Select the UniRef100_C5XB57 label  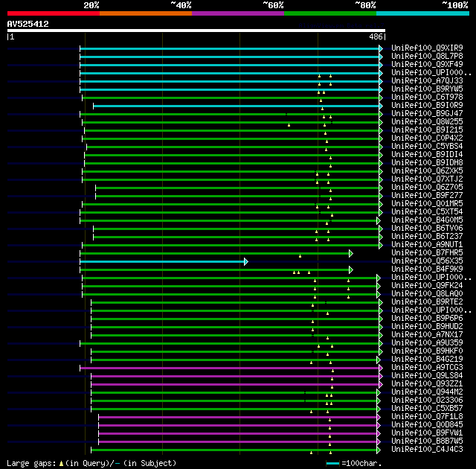pyautogui.click(x=427, y=409)
